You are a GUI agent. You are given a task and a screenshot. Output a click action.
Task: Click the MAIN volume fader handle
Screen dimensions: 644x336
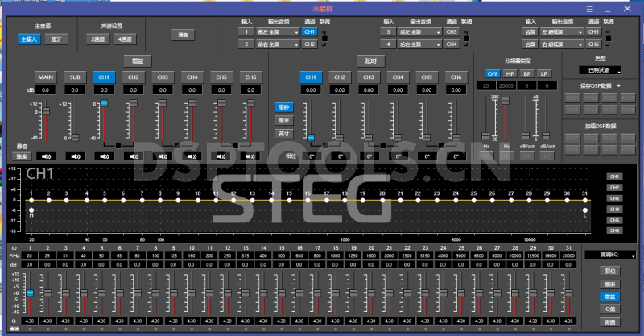click(46, 110)
